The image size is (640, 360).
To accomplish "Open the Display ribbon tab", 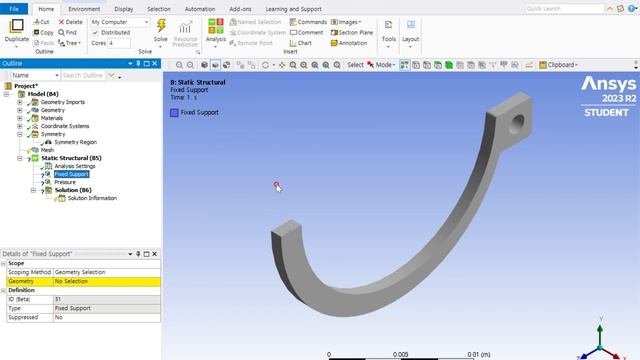I will [124, 9].
